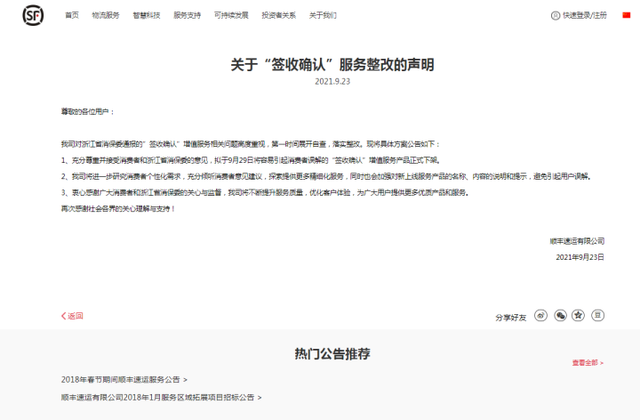Click the paragraph starting with 2、我司将进一步
Image resolution: width=640 pixels, height=420 pixels.
[327, 176]
